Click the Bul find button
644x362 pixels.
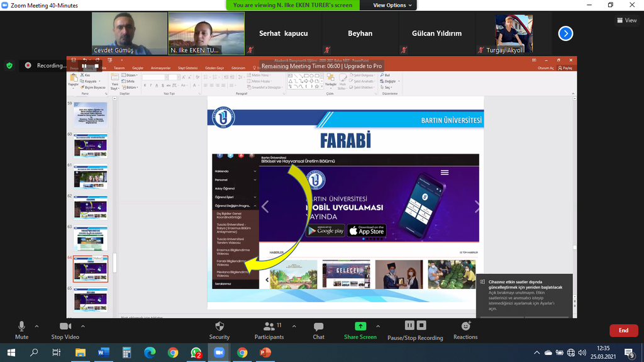pos(386,76)
